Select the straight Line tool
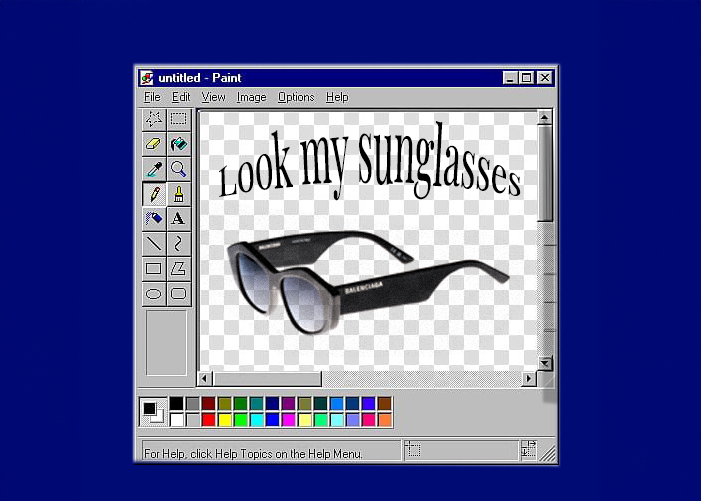701x501 pixels. (x=154, y=243)
